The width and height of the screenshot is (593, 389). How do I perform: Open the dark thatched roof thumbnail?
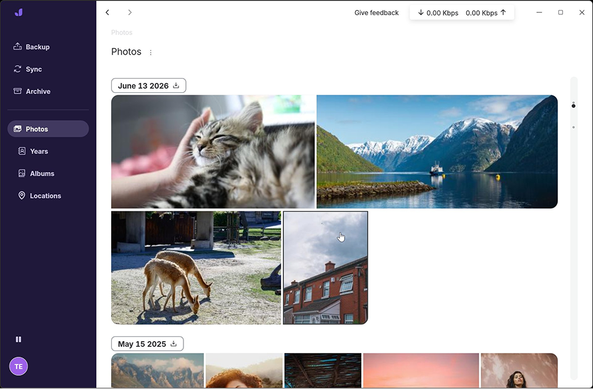click(323, 370)
